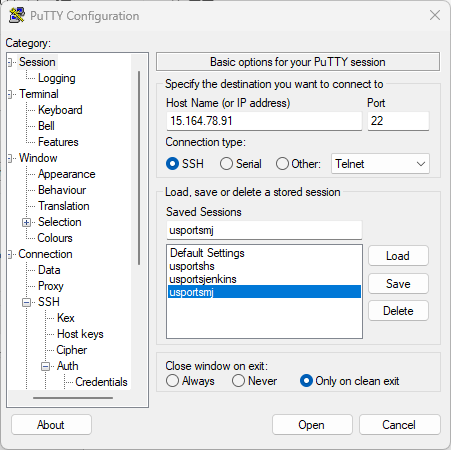
Task: Collapse the Terminal tree node
Action: point(10,94)
